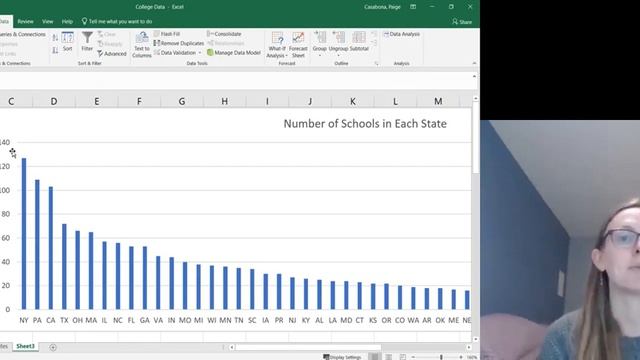Select column D header
Screen dimensions: 640x360
click(x=54, y=101)
